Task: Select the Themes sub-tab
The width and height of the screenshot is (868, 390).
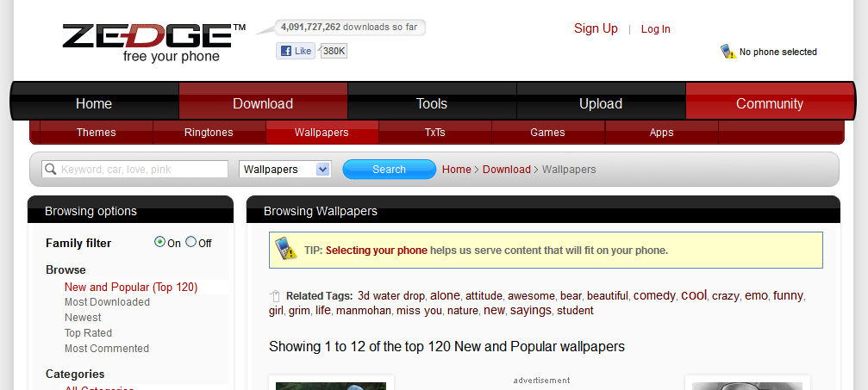Action: [x=97, y=133]
